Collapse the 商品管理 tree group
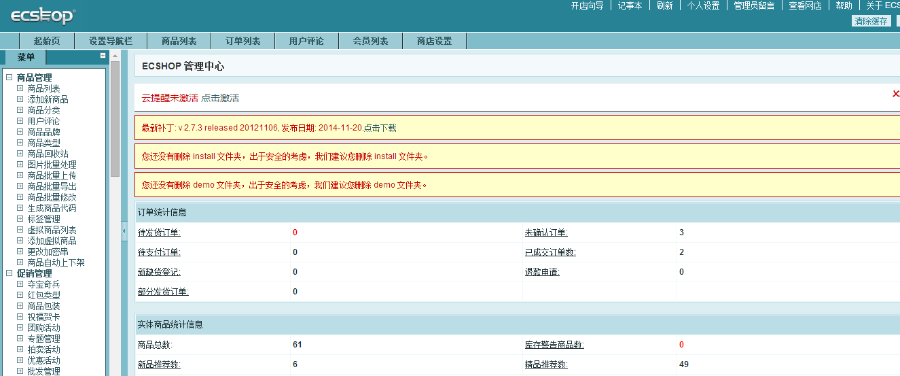Image resolution: width=900 pixels, height=376 pixels. point(9,77)
